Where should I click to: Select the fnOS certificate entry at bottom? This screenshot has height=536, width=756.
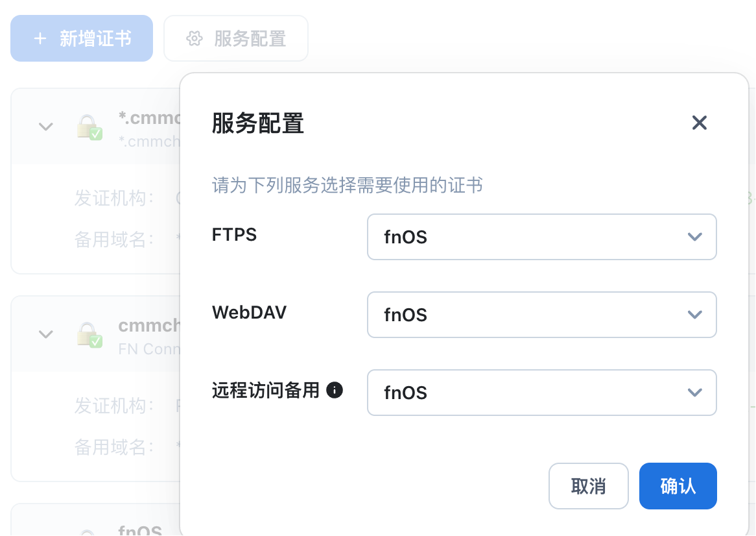point(140,531)
